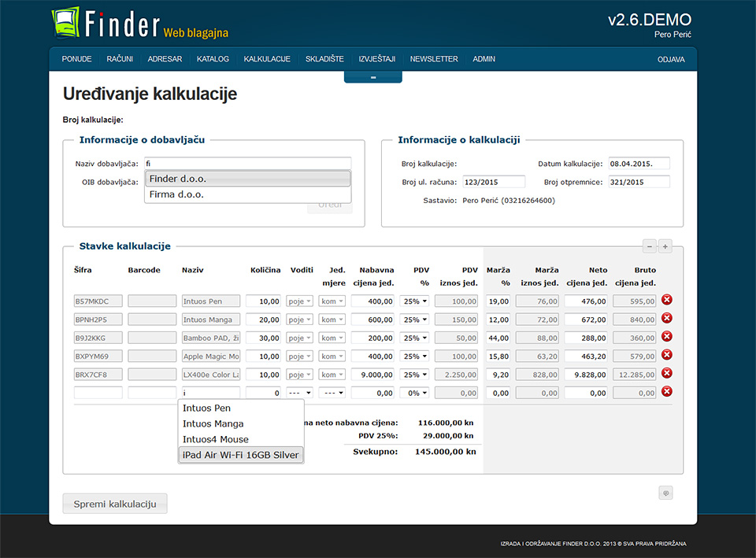Screen dimensions: 756x558
Task: Expand Voditi dropdown in the empty row
Action: click(298, 393)
